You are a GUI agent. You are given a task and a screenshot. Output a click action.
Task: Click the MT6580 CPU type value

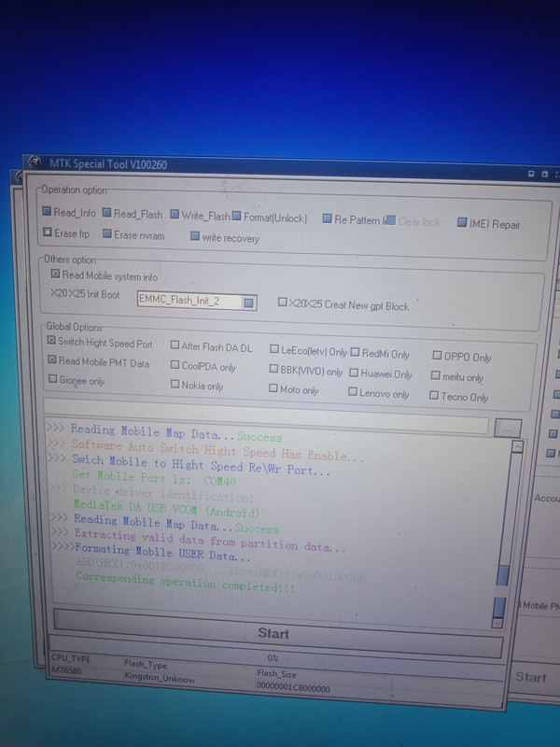[x=66, y=670]
